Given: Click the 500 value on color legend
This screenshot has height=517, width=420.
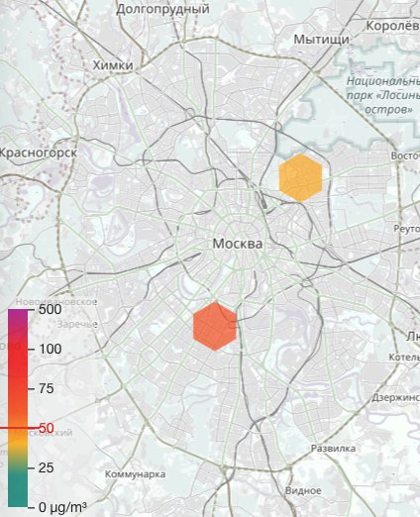Looking at the screenshot, I should (x=51, y=309).
